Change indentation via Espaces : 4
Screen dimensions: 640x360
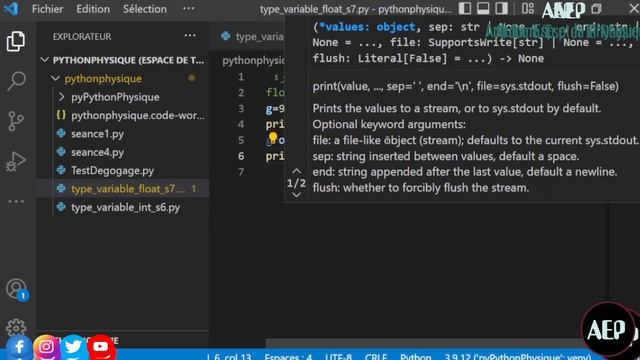tap(288, 357)
